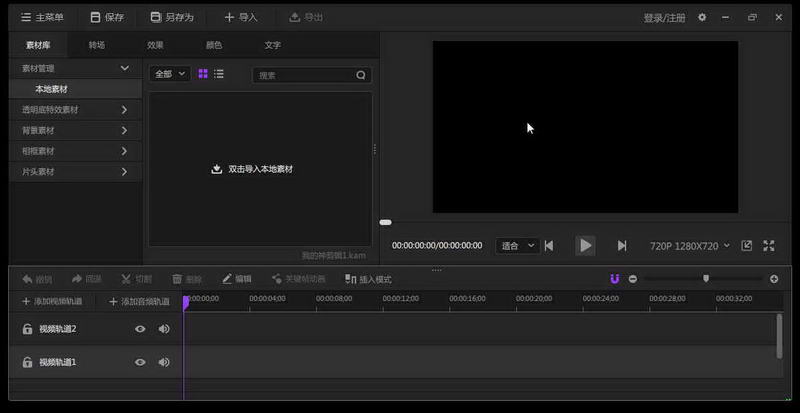800x413 pixels.
Task: Click the skip-forward icon next to play
Action: click(x=622, y=245)
